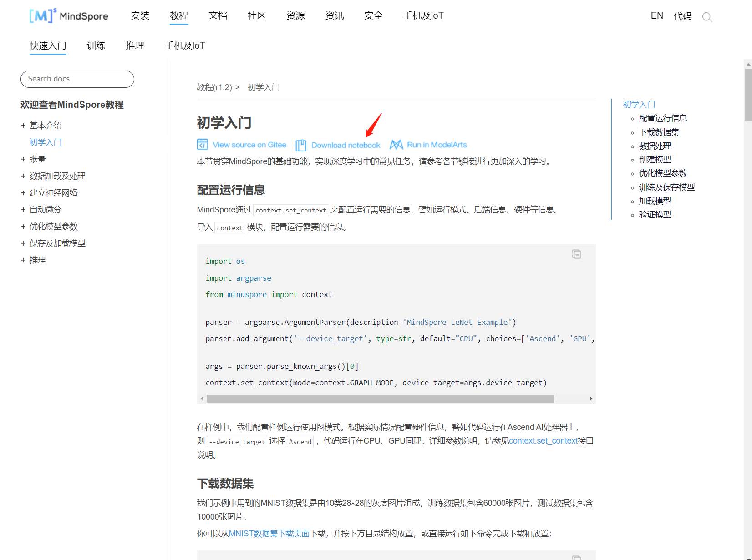Select the 训练 tab

pos(96,45)
